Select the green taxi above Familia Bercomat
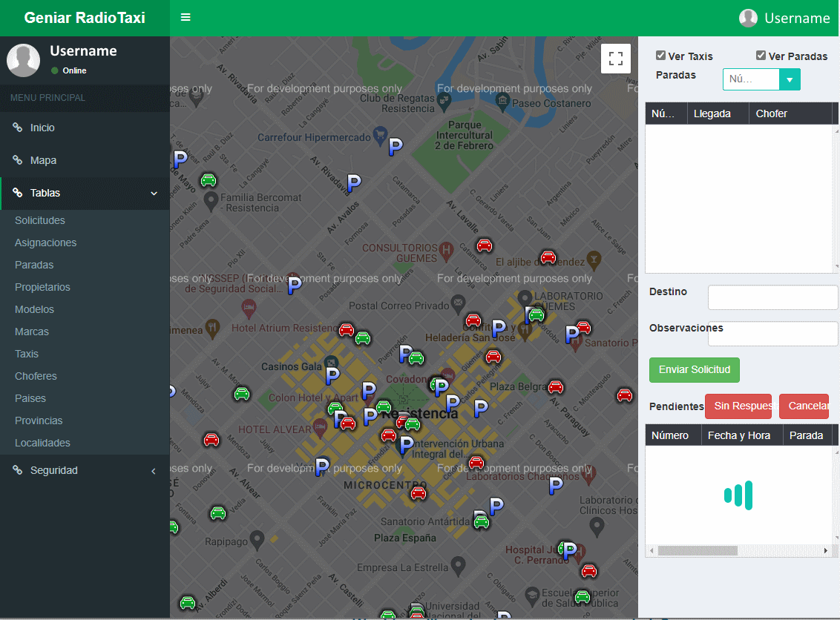This screenshot has width=840, height=620. pos(209,180)
